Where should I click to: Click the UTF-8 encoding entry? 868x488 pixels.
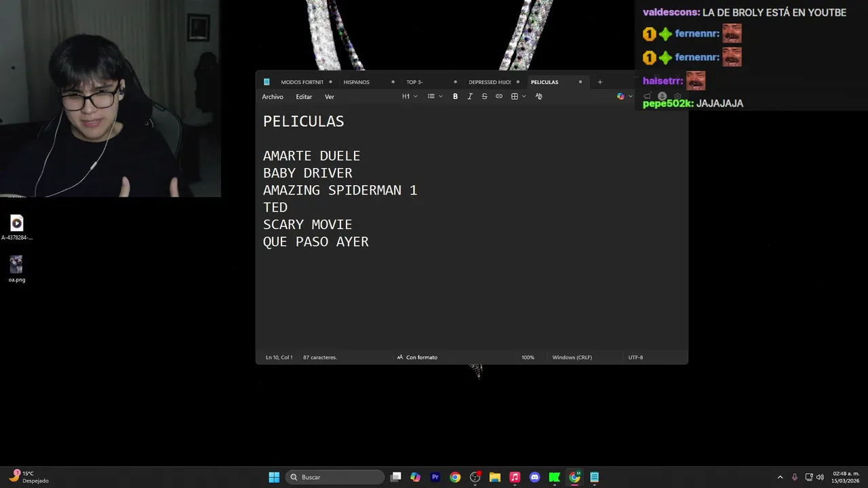[635, 357]
